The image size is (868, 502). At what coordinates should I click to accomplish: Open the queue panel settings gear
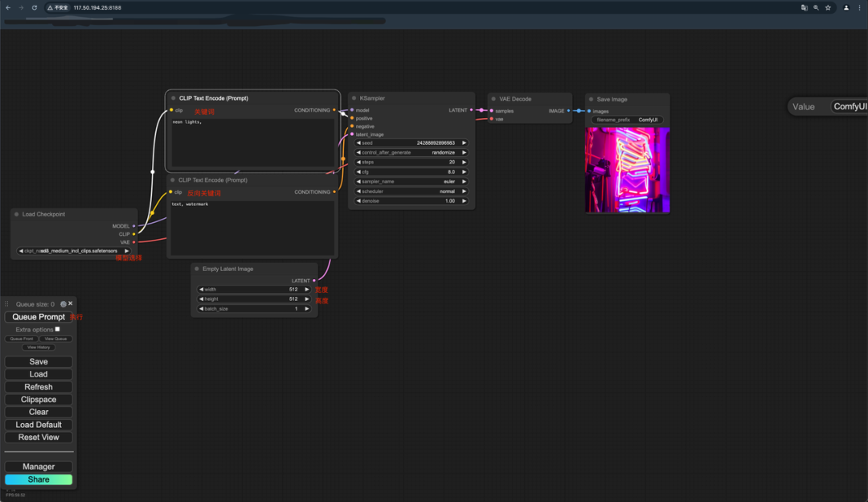pos(63,304)
